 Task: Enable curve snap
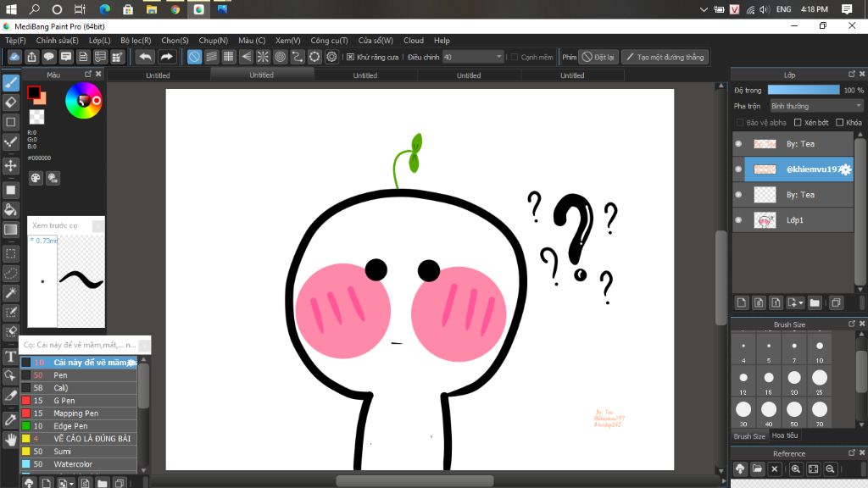[x=298, y=57]
